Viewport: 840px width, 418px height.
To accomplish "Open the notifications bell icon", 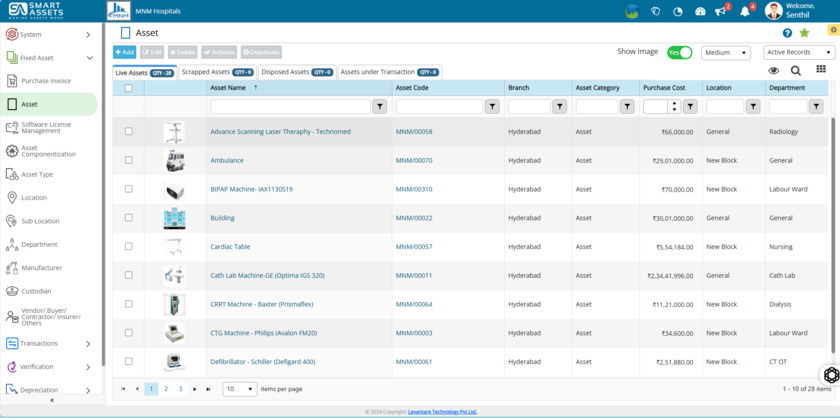I will (x=745, y=12).
